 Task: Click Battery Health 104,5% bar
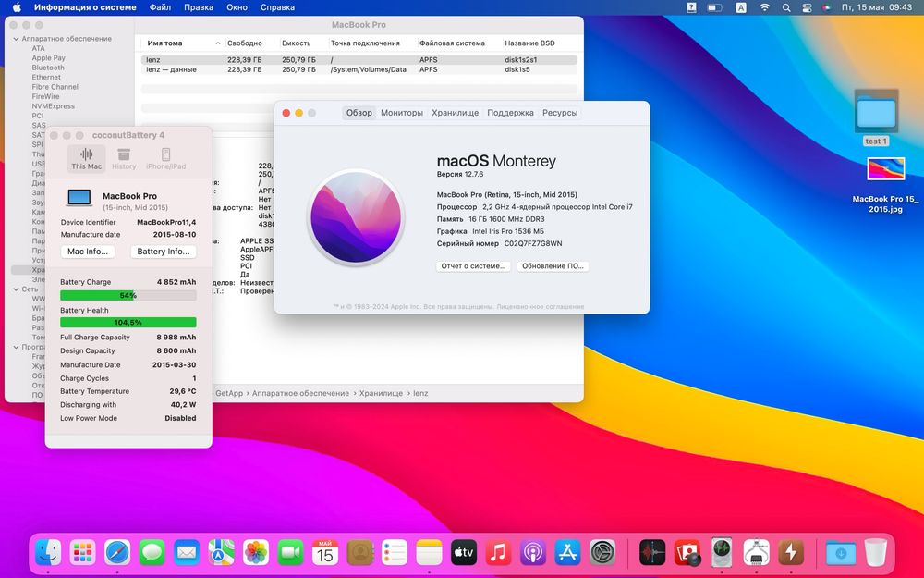pos(128,323)
